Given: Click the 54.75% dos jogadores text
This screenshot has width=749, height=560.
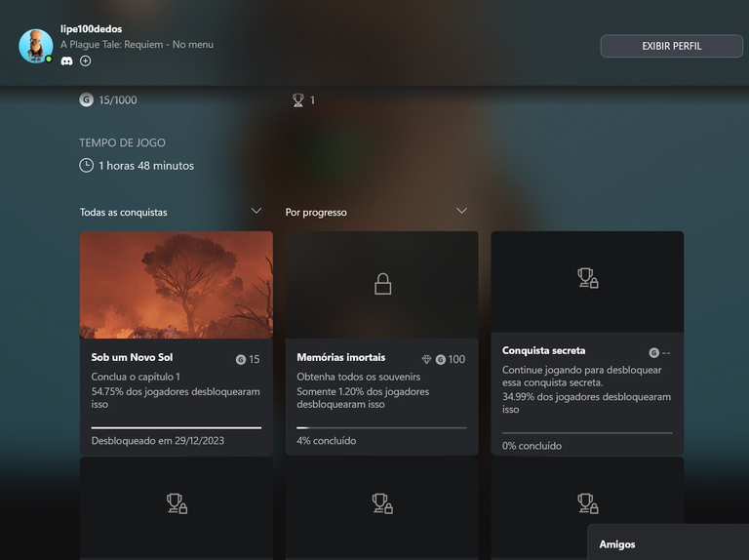Looking at the screenshot, I should point(176,397).
